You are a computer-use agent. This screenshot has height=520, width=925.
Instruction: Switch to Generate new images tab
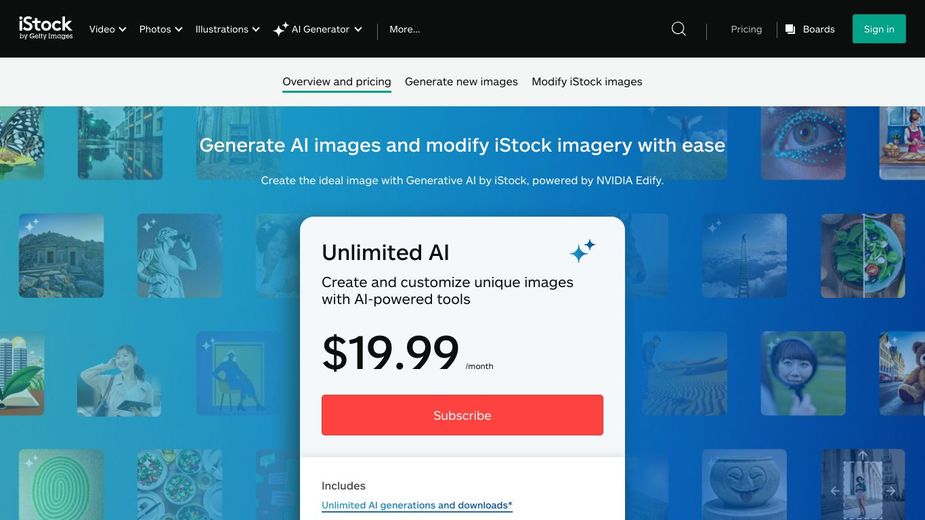point(461,82)
